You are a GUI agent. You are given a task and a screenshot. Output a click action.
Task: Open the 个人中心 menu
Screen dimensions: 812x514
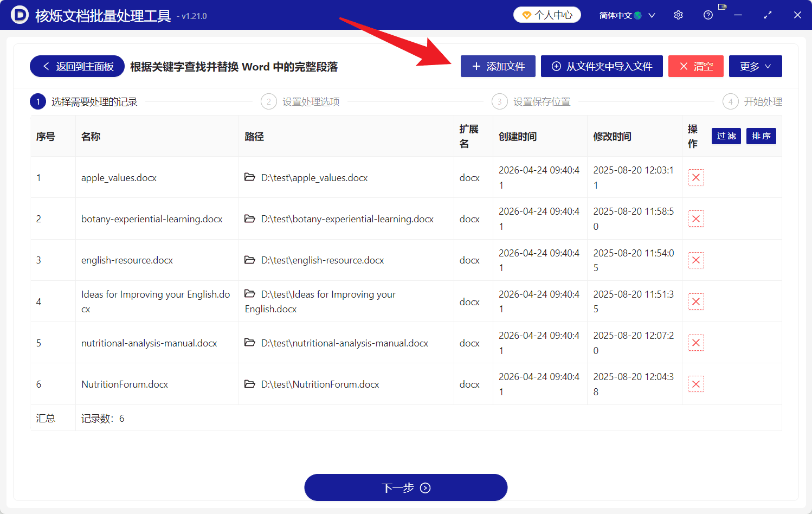tap(547, 15)
